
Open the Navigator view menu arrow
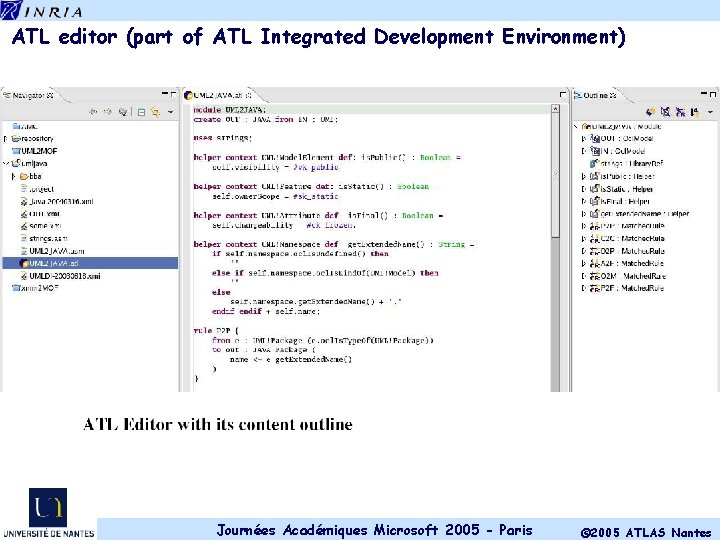170,112
